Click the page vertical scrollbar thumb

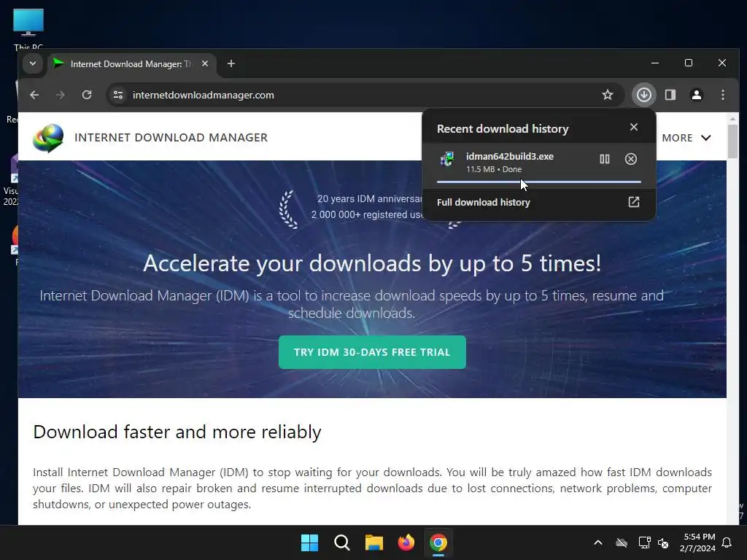pos(732,141)
